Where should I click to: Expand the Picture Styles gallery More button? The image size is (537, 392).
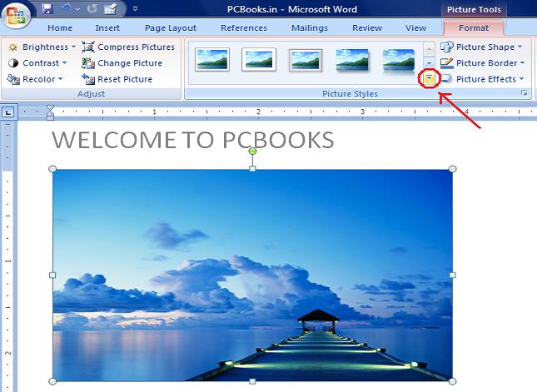point(430,78)
